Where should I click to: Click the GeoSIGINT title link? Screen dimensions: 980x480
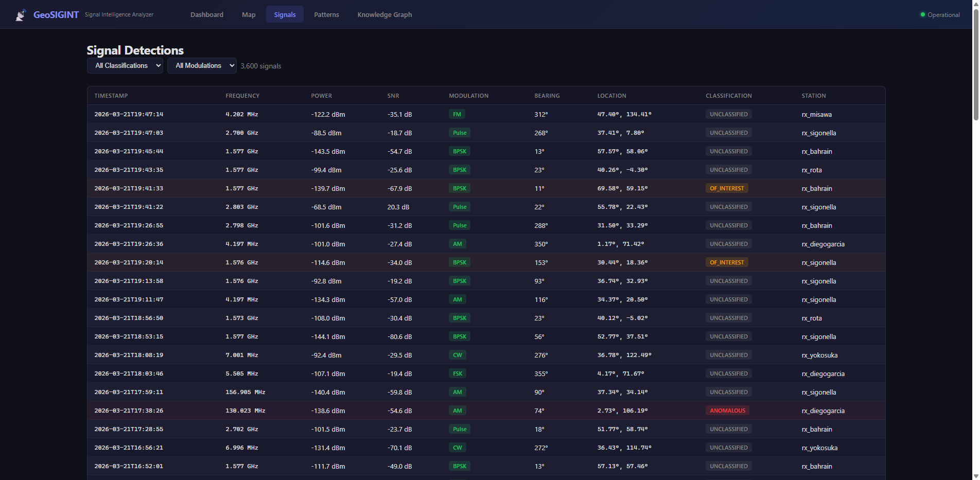[56, 15]
